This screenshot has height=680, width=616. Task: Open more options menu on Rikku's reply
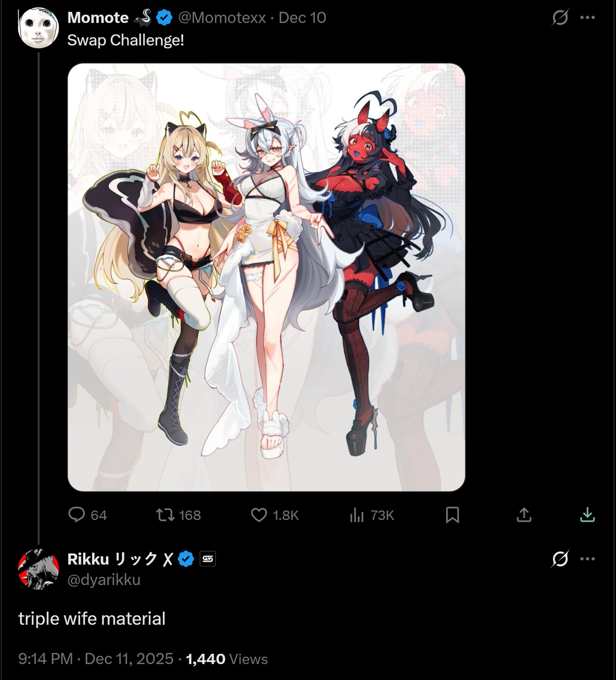[587, 559]
